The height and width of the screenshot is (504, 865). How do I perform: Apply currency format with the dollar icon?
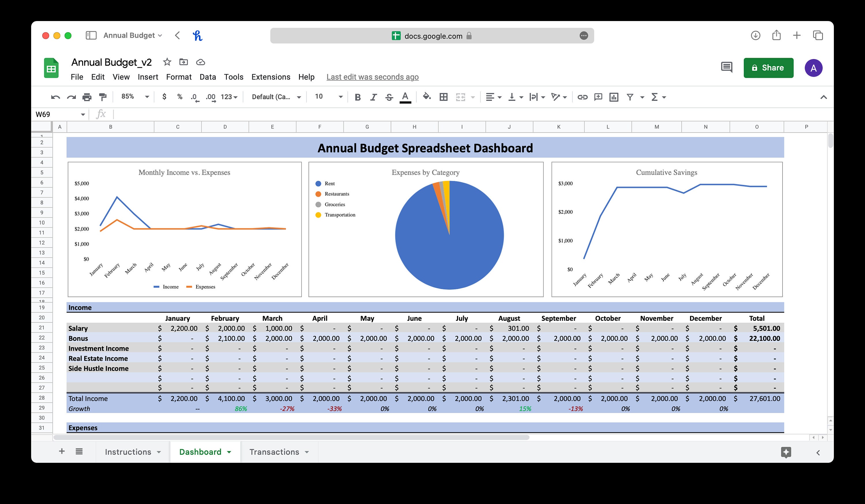tap(164, 97)
